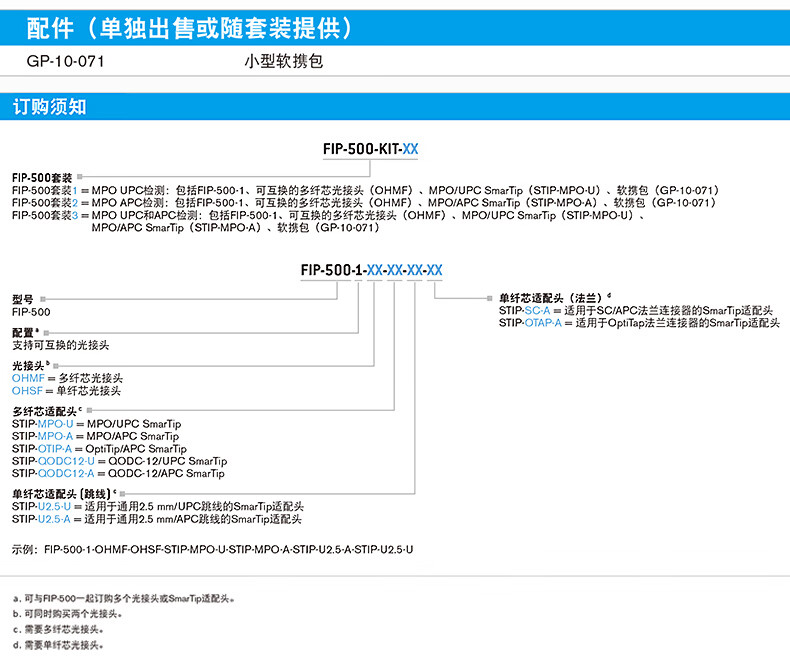Image resolution: width=790 pixels, height=672 pixels.
Task: Click the 配件（单独出售或随套装提供）header
Action: click(189, 28)
